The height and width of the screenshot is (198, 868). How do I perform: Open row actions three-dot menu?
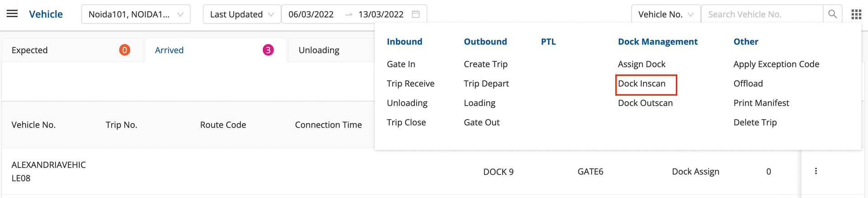pyautogui.click(x=816, y=171)
